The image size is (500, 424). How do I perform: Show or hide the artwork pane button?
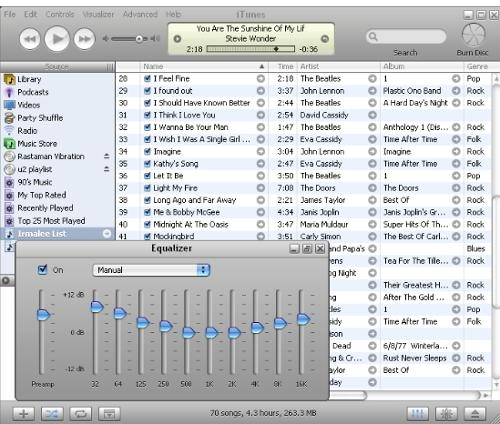click(x=109, y=414)
